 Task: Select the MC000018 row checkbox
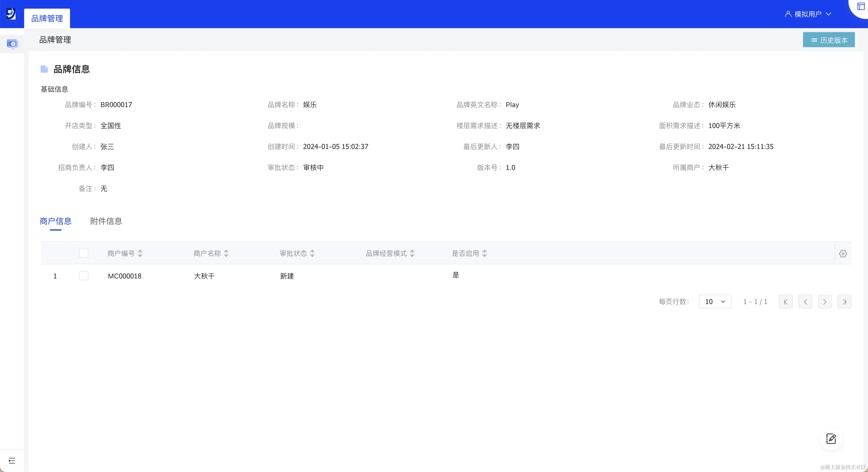click(x=84, y=276)
